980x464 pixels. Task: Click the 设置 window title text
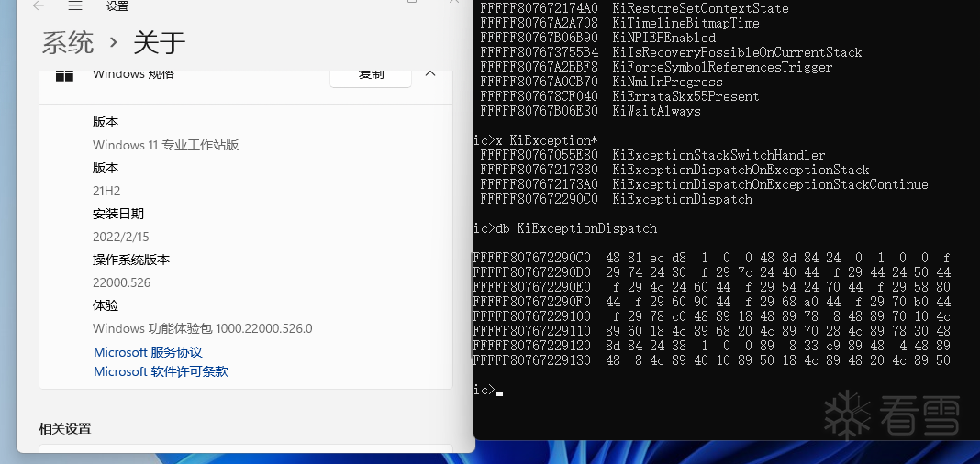pyautogui.click(x=117, y=6)
